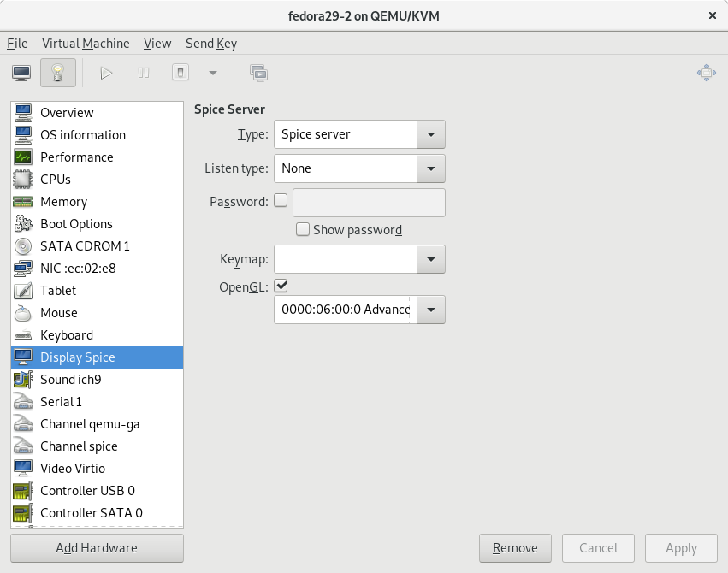Click the Channel spice icon

[x=23, y=446]
